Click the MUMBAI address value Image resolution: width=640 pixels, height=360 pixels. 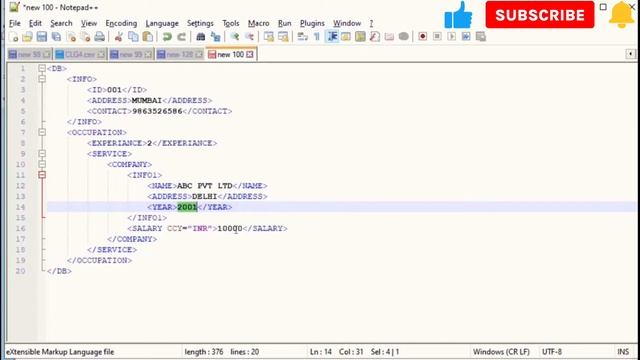147,100
